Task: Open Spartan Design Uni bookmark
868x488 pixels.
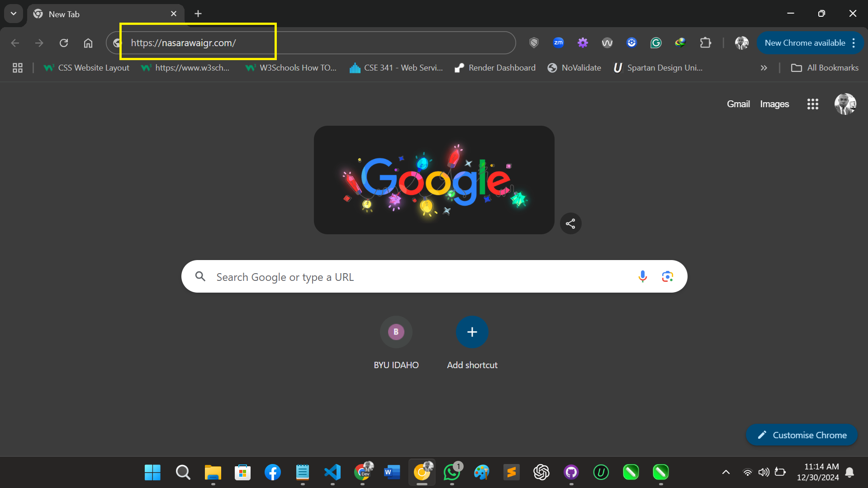Action: (658, 68)
